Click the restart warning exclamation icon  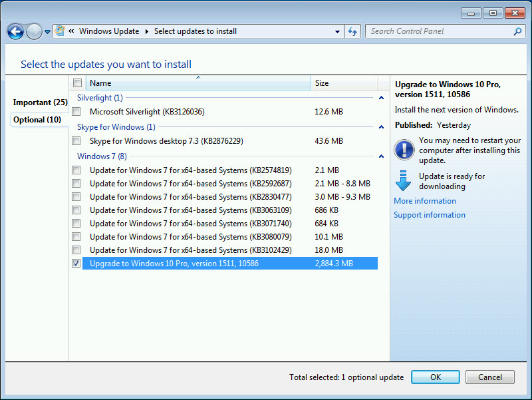(x=404, y=150)
